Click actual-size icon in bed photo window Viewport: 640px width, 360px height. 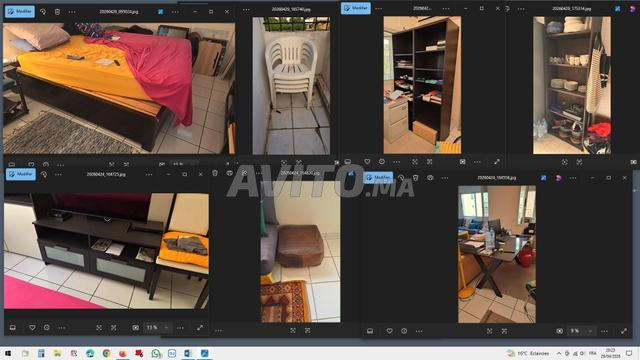[126, 164]
